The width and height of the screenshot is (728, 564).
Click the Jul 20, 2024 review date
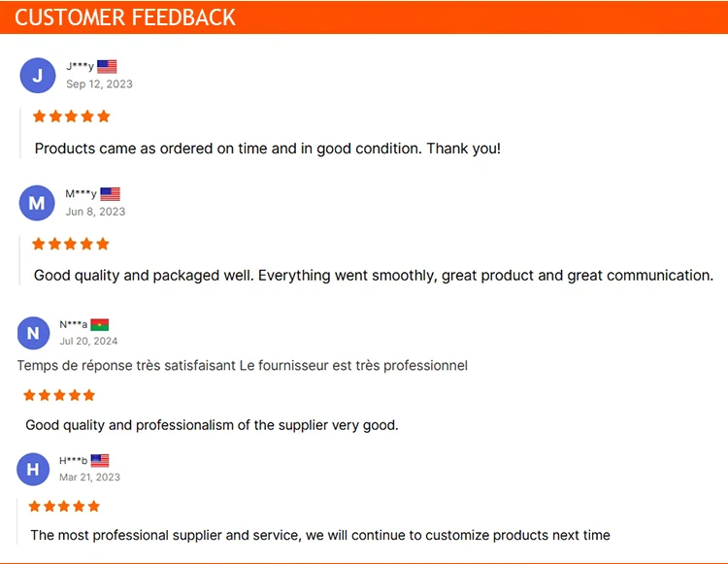coord(88,341)
